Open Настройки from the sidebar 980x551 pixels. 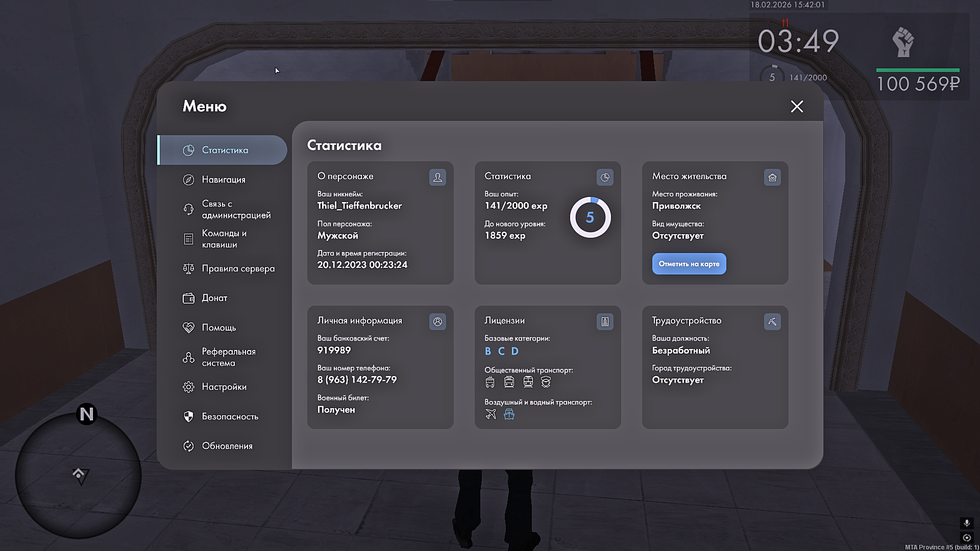pos(224,387)
